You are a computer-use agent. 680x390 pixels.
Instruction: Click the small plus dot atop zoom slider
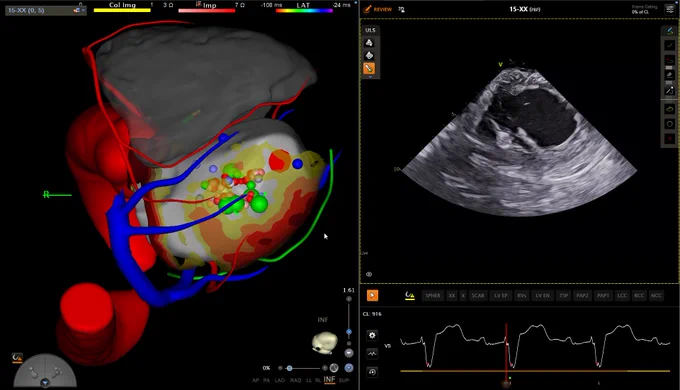[x=349, y=299]
